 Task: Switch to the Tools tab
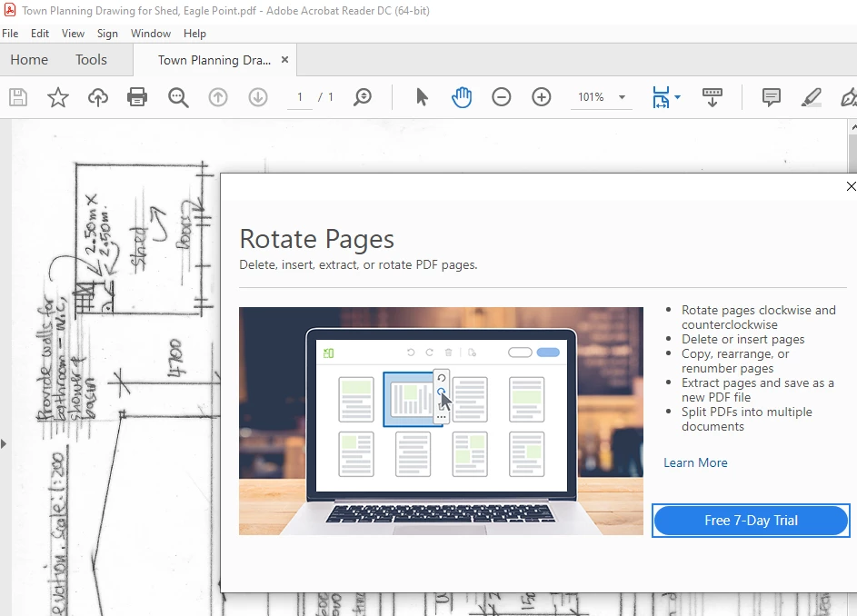tap(91, 60)
